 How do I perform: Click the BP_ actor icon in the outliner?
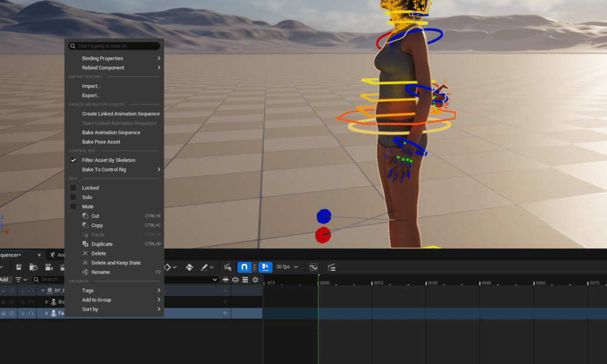(x=50, y=290)
